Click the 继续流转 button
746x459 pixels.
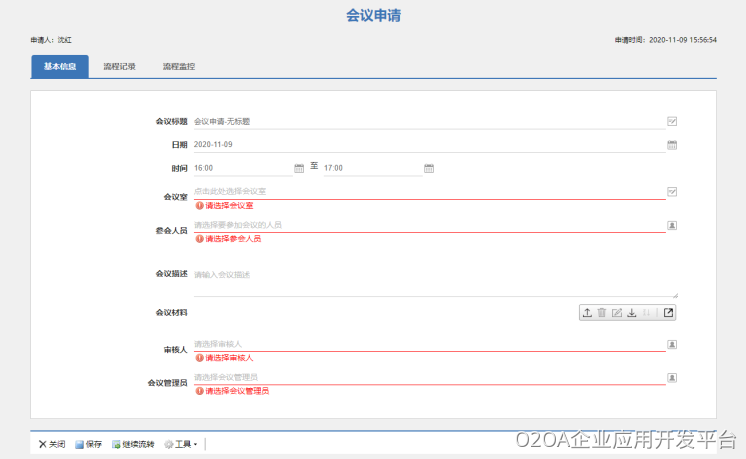(x=133, y=444)
